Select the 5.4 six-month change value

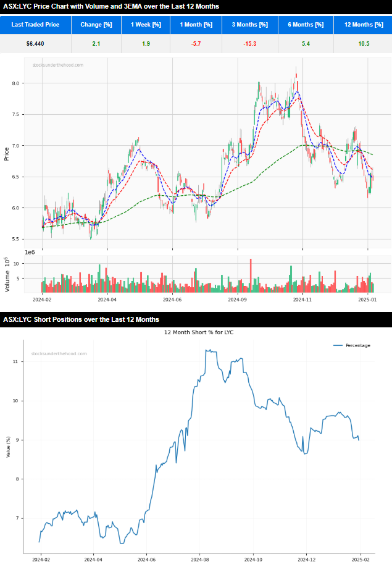306,44
